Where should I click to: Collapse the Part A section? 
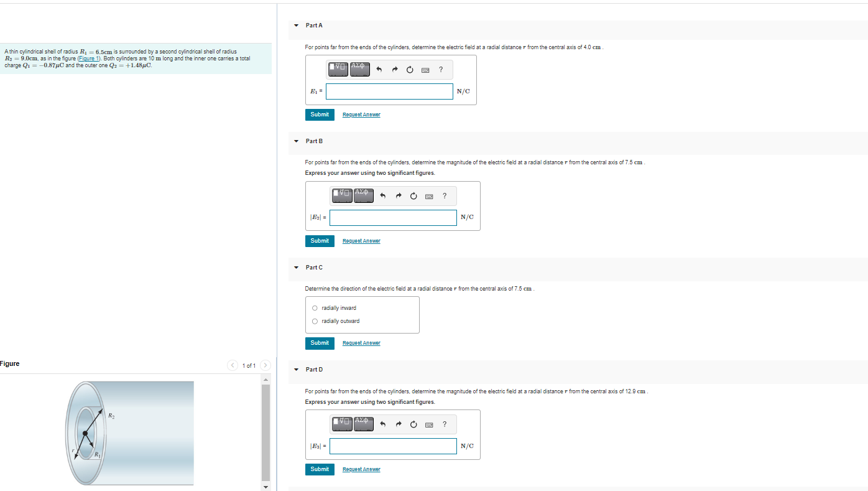(x=296, y=26)
